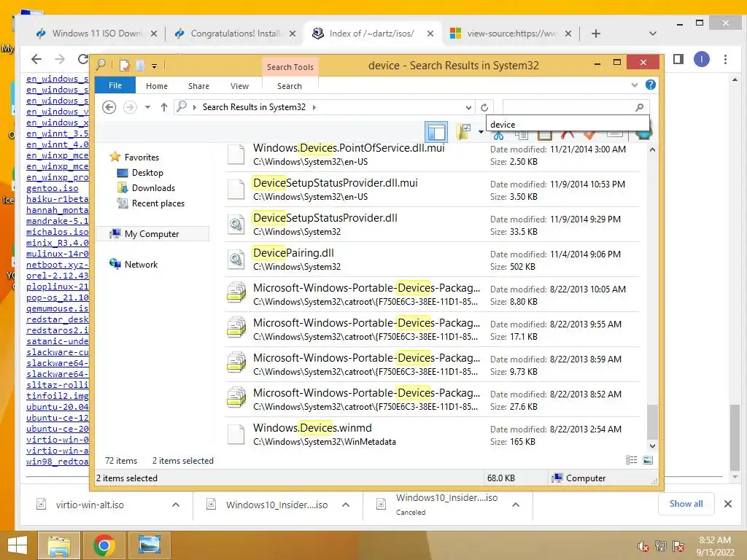747x560 pixels.
Task: Open File Explorer from taskbar
Action: click(x=58, y=545)
